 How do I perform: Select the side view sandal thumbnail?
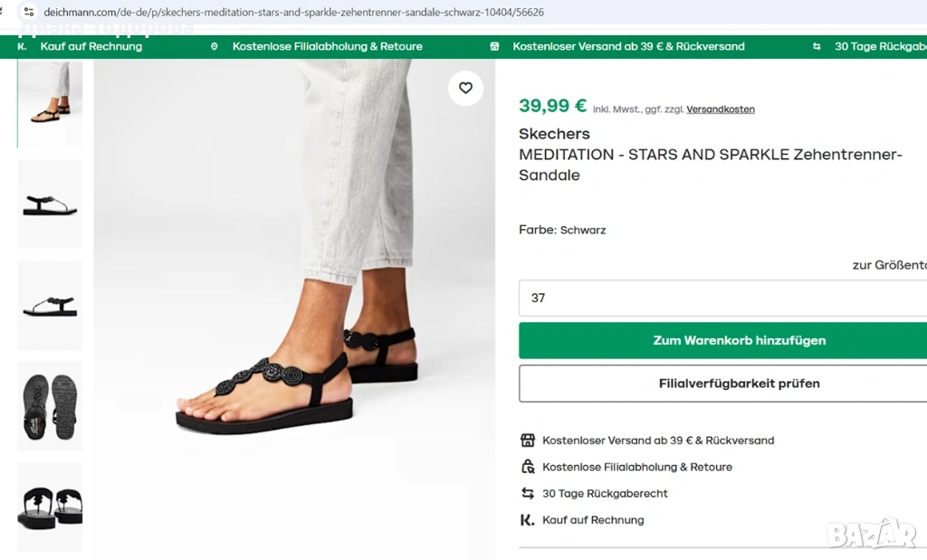[x=50, y=204]
